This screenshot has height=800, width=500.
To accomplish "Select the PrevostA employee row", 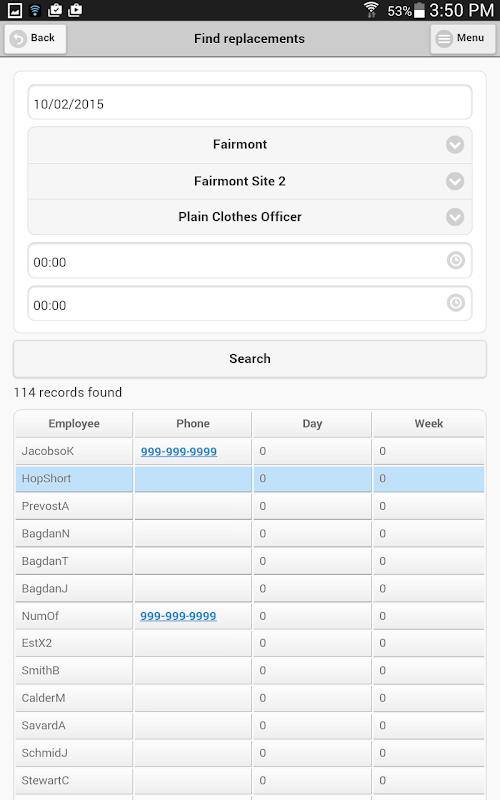I will click(249, 507).
